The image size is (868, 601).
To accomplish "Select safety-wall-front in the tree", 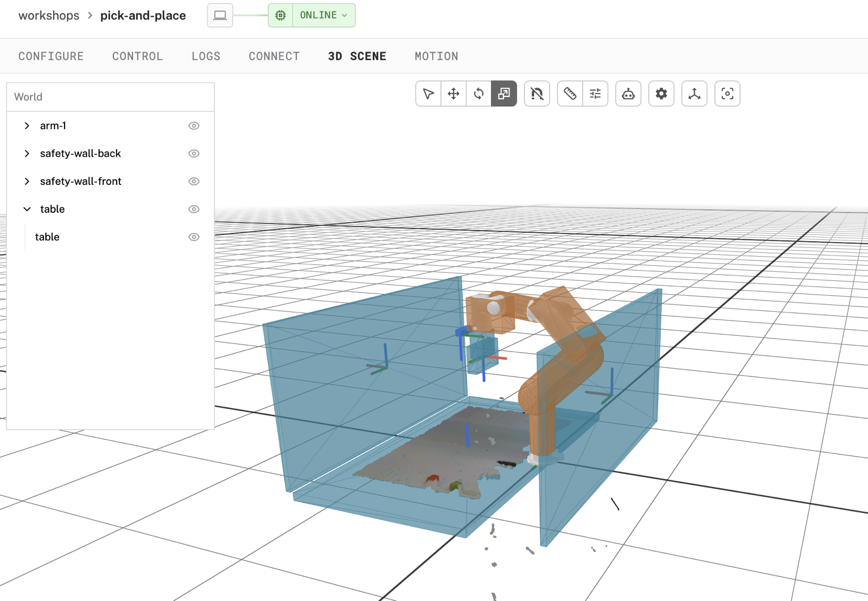I will [x=81, y=181].
